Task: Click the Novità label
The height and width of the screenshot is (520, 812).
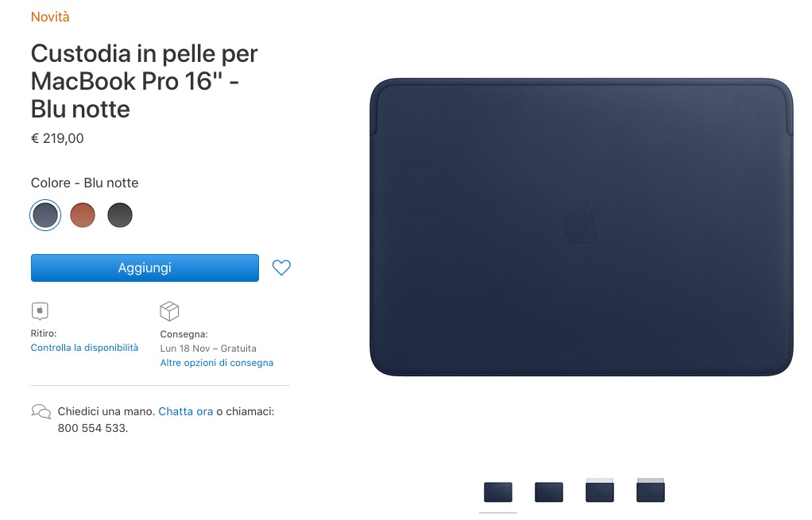Action: click(50, 17)
